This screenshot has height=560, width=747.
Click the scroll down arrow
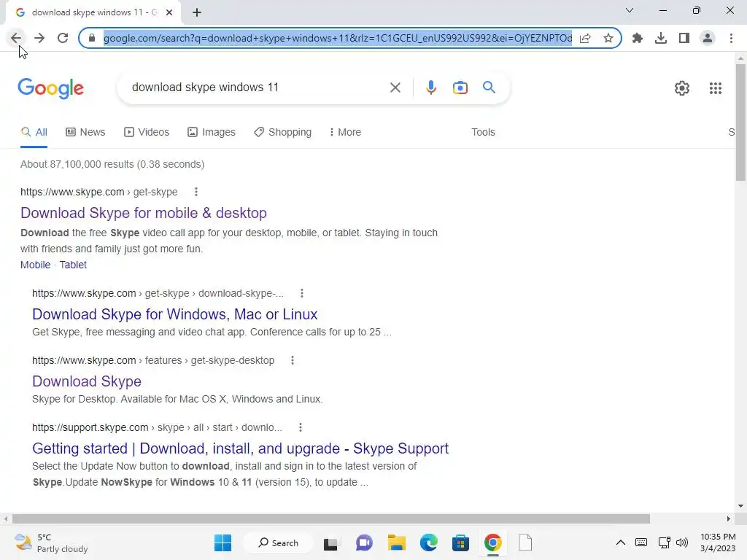point(740,506)
